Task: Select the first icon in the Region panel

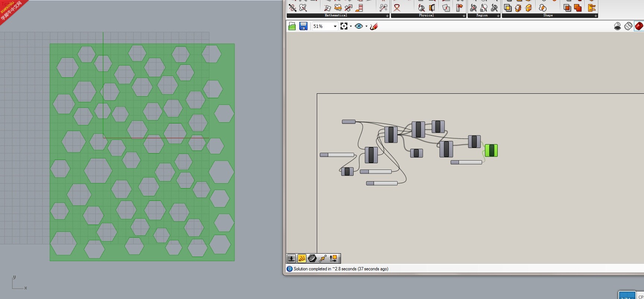Action: click(474, 8)
